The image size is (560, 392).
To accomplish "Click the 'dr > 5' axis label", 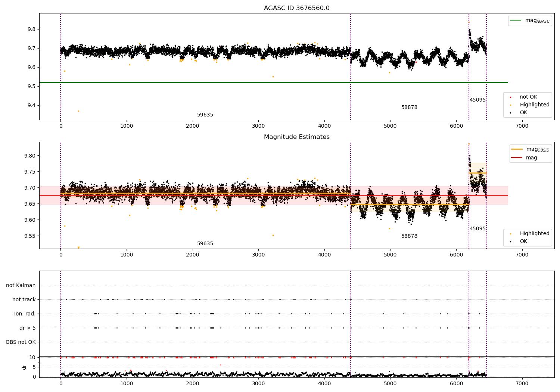I will click(28, 328).
